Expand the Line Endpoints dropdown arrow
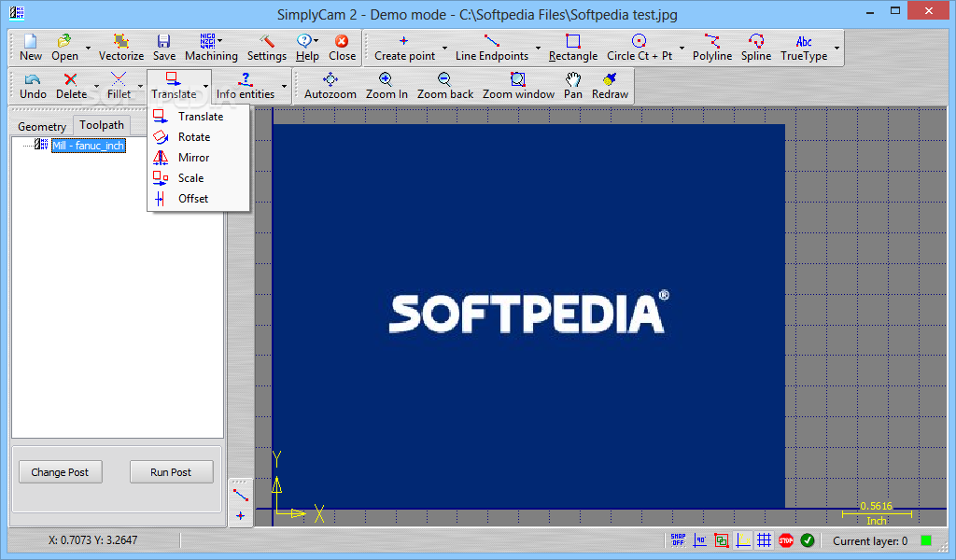 (x=538, y=49)
